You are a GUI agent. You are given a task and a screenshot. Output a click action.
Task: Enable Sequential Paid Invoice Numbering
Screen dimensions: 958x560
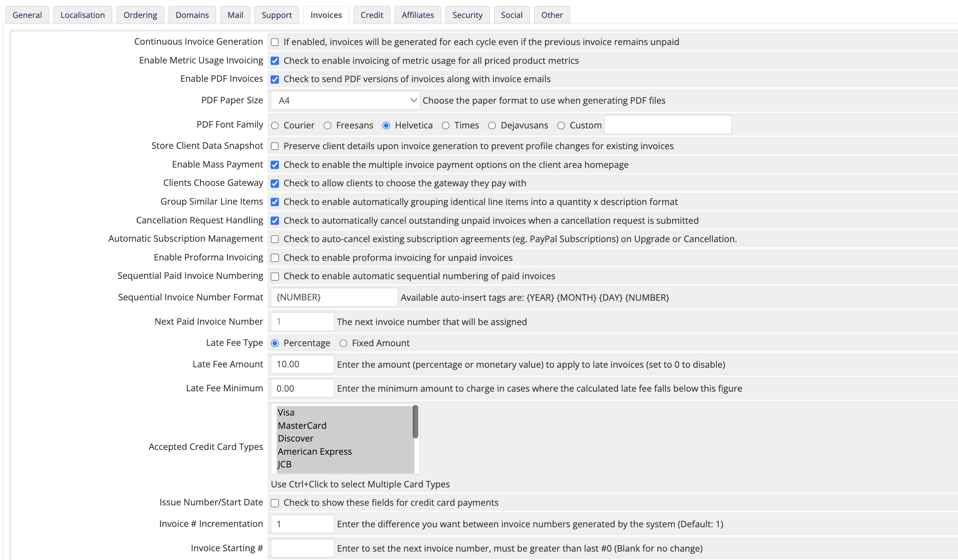[275, 276]
